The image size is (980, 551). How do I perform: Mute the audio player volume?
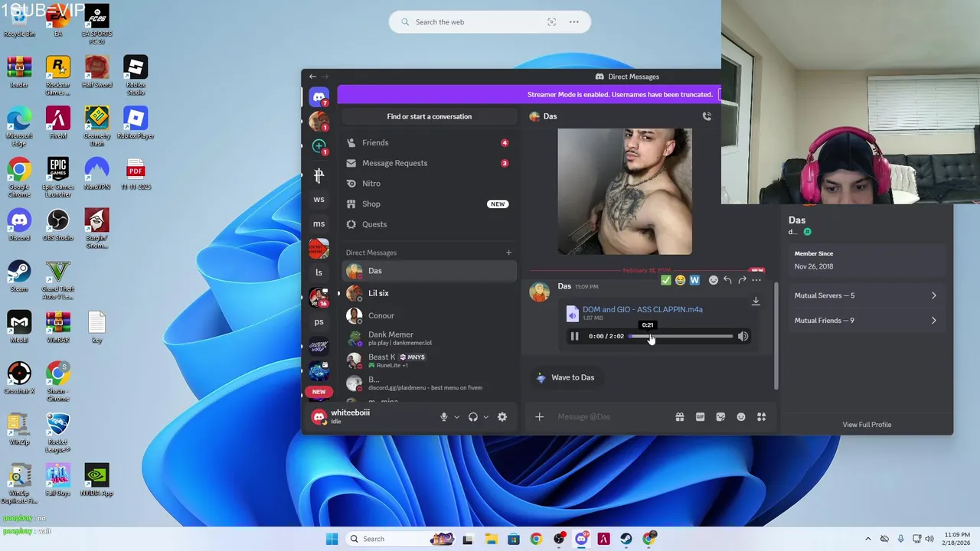(x=743, y=336)
